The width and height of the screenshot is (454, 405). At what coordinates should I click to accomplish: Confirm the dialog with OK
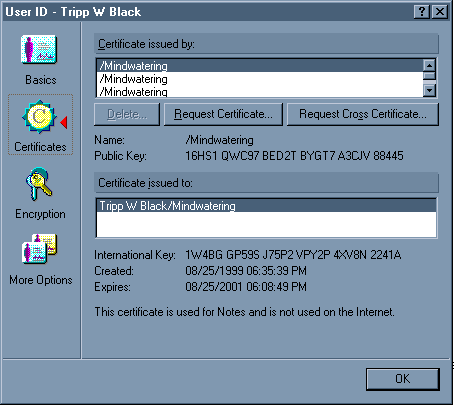(403, 379)
